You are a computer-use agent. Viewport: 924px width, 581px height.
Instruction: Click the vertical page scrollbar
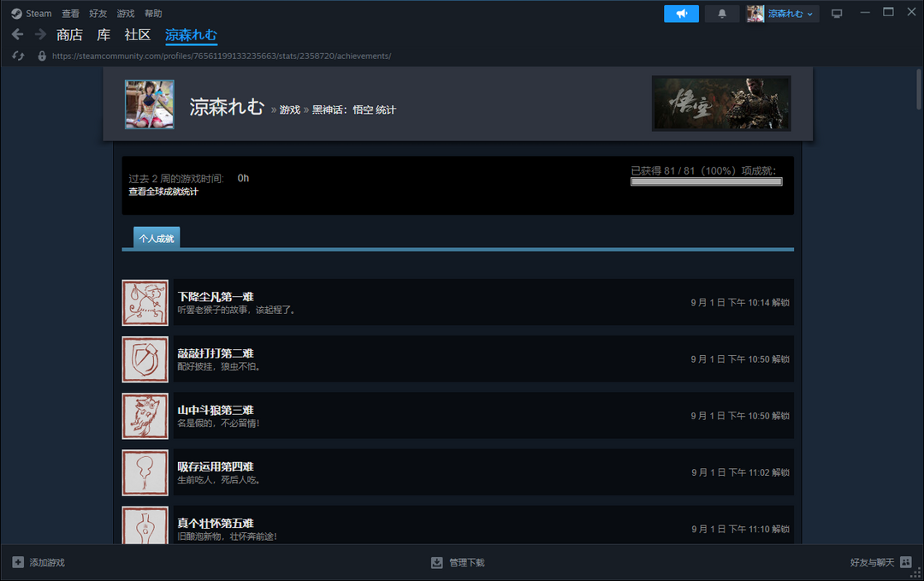[x=918, y=89]
